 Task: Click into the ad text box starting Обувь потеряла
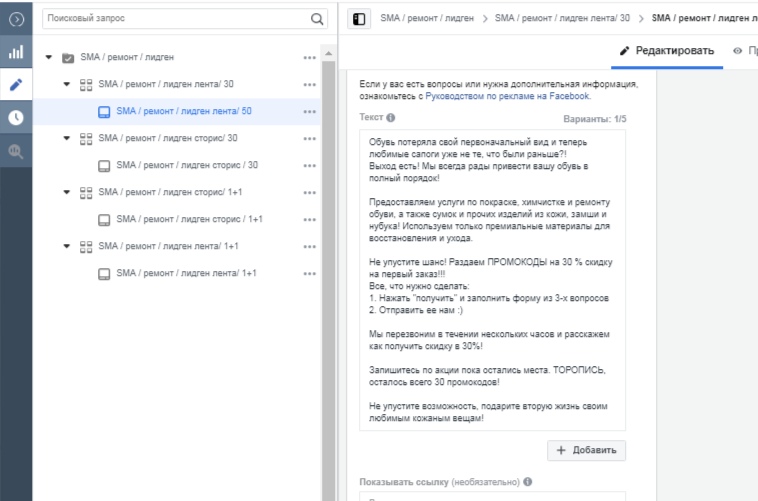click(492, 280)
